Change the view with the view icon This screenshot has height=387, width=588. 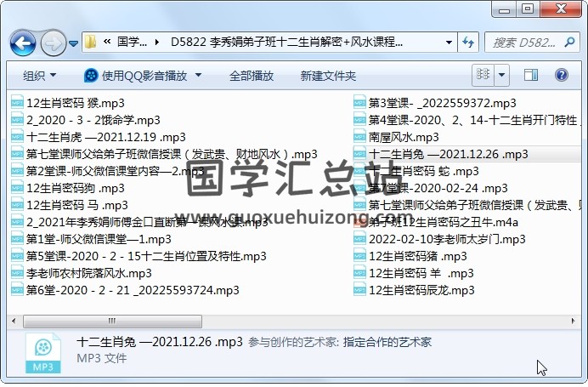pyautogui.click(x=483, y=75)
